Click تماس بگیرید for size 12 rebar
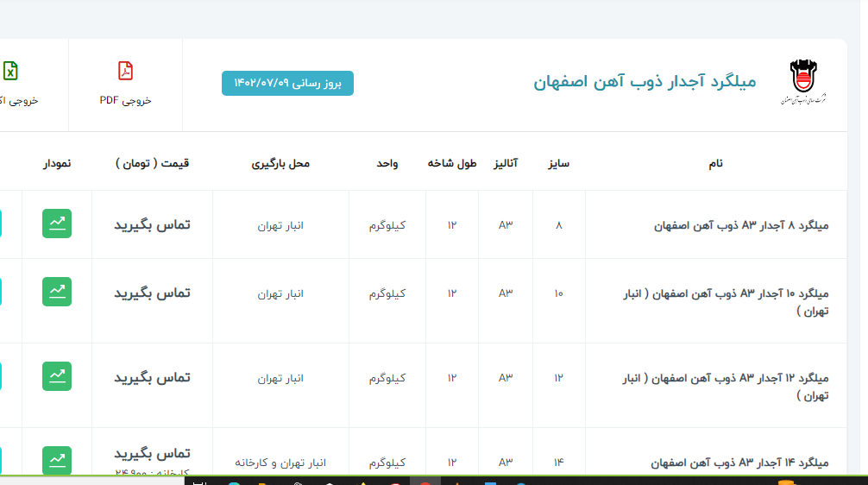The width and height of the screenshot is (868, 485). pos(152,377)
